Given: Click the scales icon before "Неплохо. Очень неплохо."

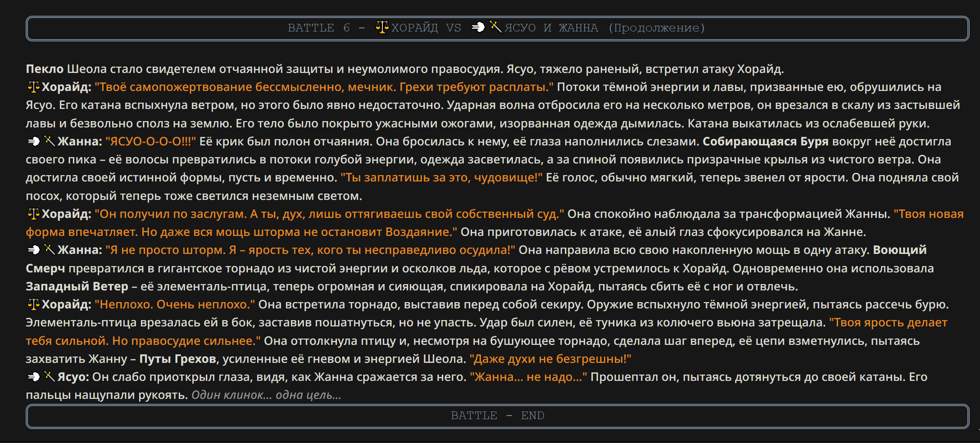Looking at the screenshot, I should pyautogui.click(x=33, y=304).
